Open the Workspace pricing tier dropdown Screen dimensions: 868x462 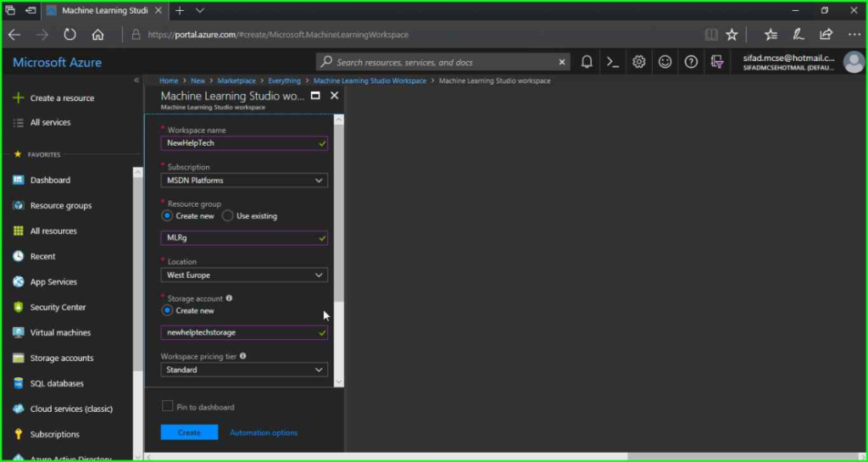tap(244, 370)
